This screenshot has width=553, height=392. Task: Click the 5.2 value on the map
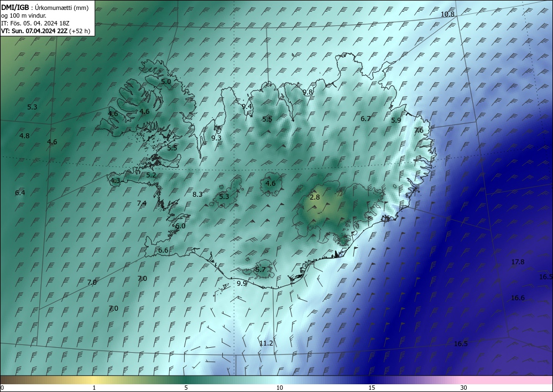click(x=151, y=175)
